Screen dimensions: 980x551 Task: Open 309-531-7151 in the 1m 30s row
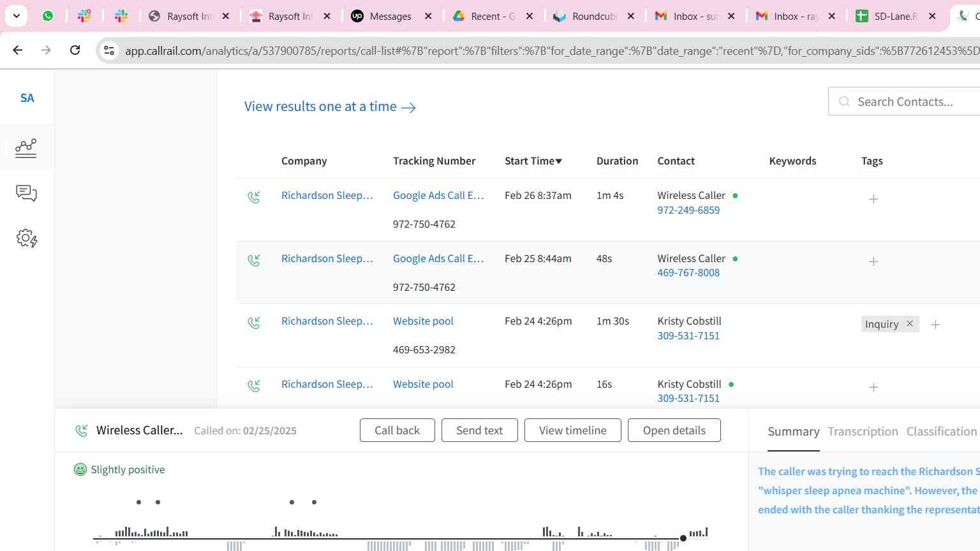tap(688, 335)
